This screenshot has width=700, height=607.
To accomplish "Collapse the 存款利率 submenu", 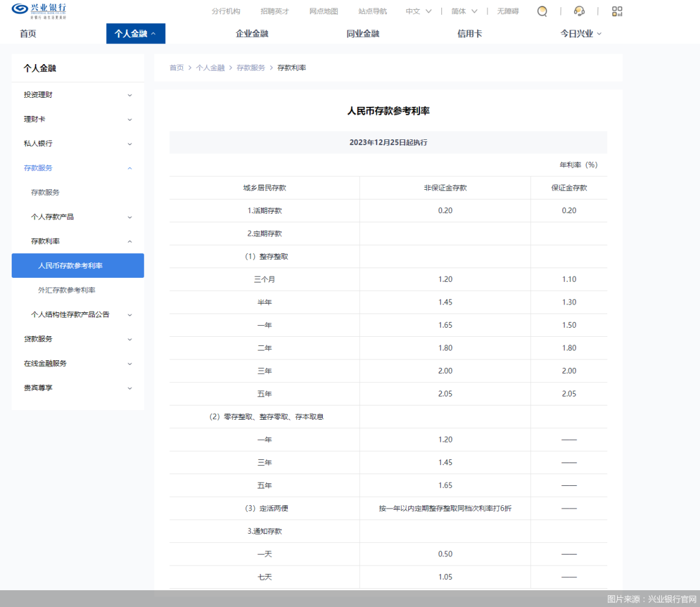I will (x=78, y=241).
